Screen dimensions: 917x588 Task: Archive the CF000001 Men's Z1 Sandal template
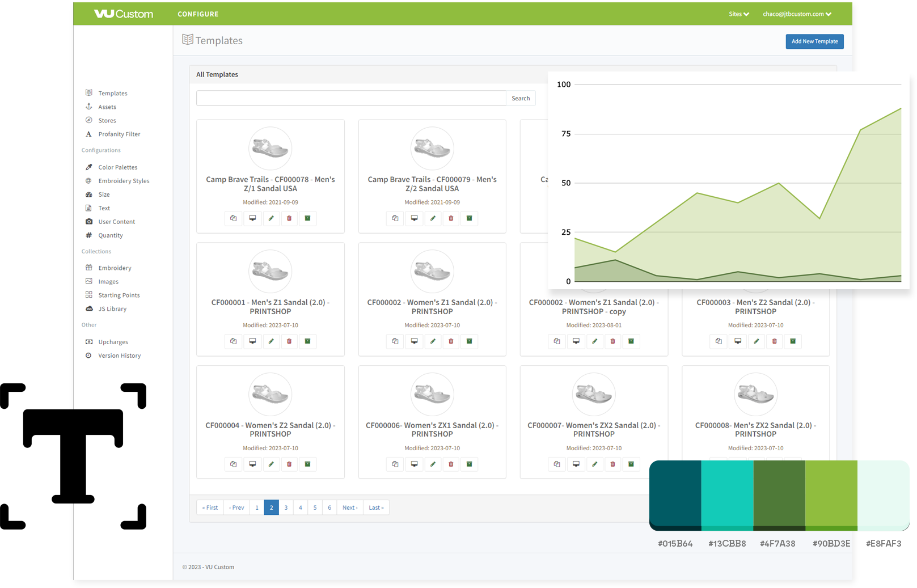307,341
